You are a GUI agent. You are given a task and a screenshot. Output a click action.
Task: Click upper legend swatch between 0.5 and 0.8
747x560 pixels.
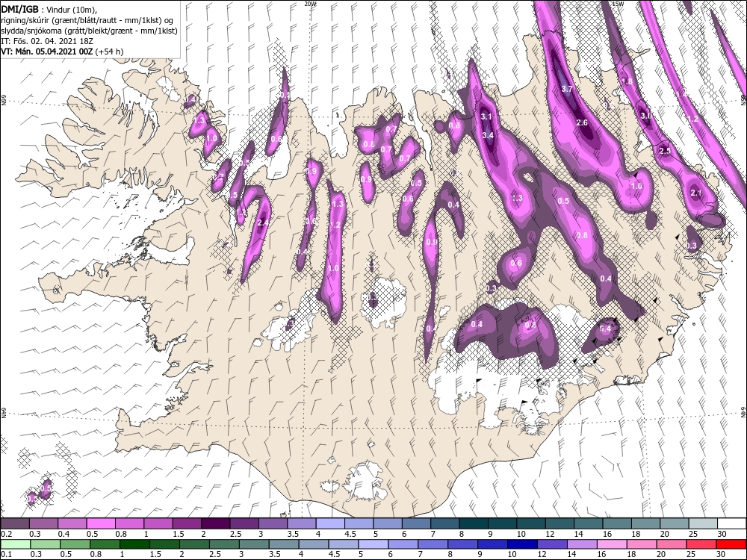[x=101, y=524]
